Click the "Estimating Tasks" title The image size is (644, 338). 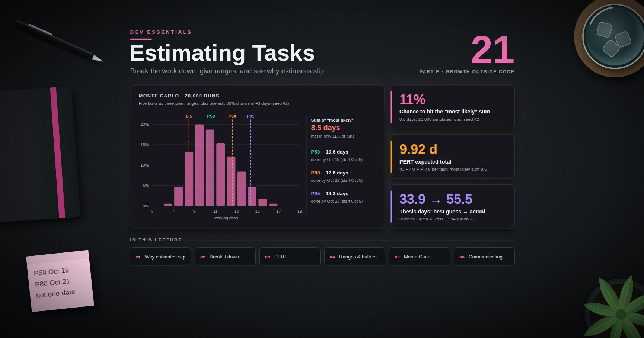pos(222,53)
